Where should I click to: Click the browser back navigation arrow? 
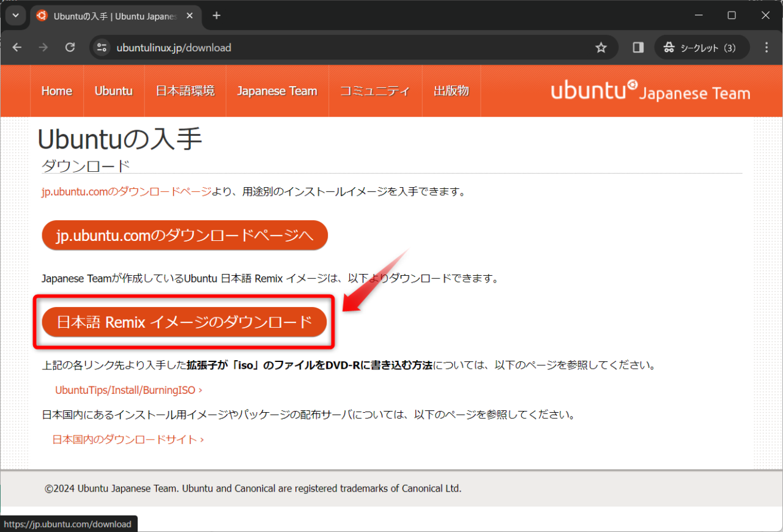point(17,47)
